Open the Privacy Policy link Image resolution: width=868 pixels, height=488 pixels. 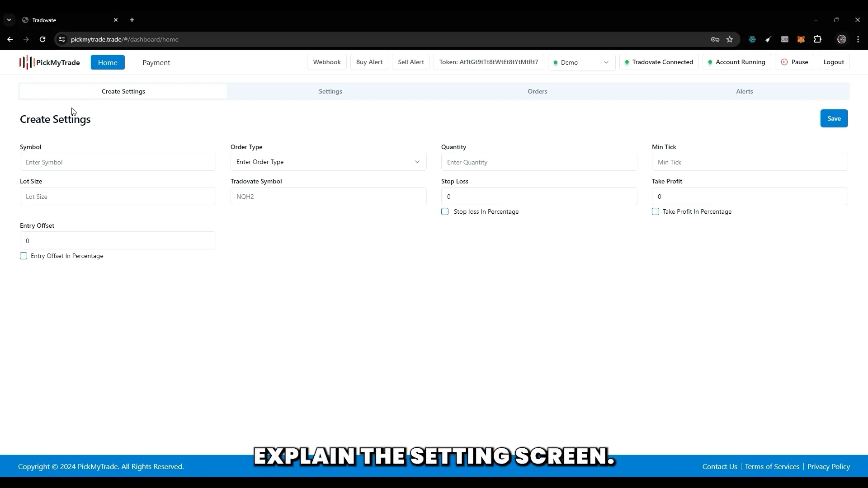[829, 466]
